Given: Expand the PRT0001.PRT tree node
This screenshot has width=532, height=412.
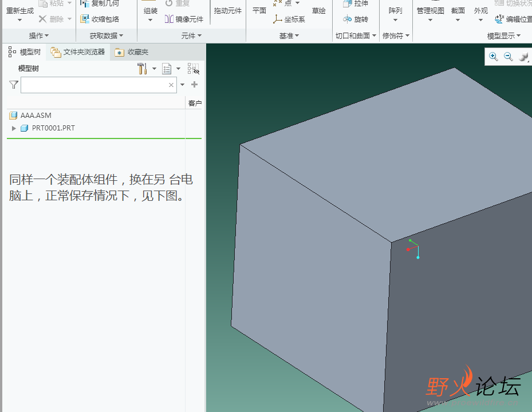Looking at the screenshot, I should coord(14,128).
